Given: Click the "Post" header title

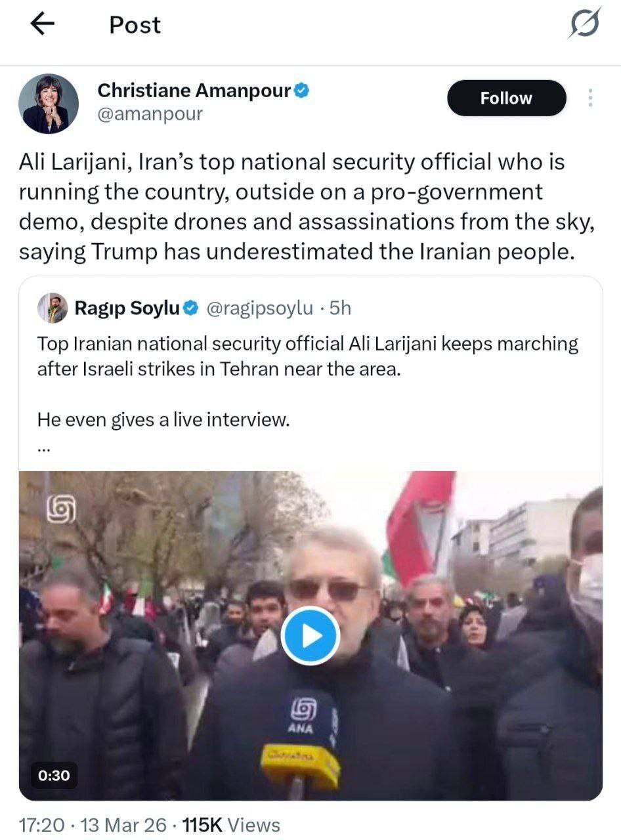Looking at the screenshot, I should click(135, 25).
